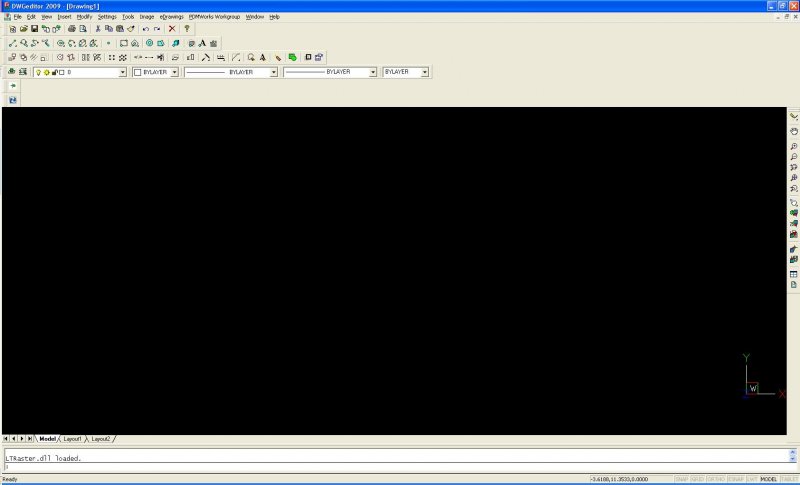Switch to the Layout1 tab
This screenshot has width=800, height=485.
72,439
